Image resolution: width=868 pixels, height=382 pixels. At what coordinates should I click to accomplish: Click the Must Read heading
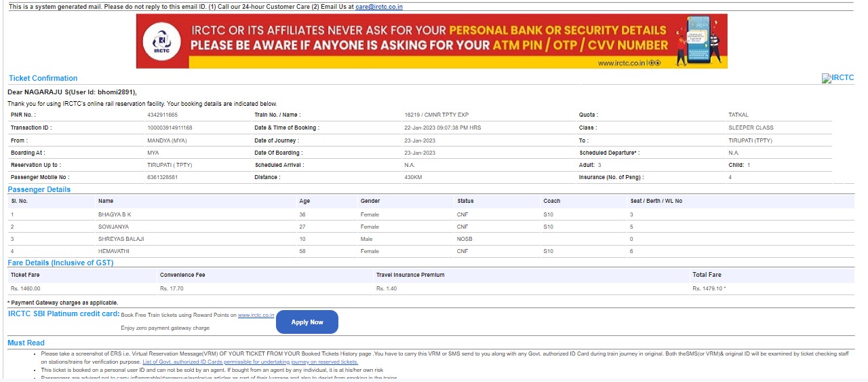(26, 343)
